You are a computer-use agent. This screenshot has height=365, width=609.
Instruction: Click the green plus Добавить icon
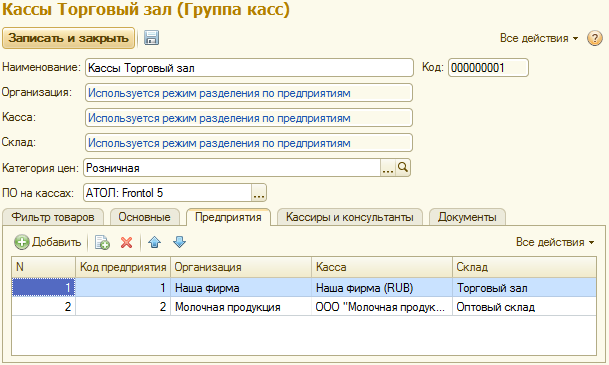22,242
